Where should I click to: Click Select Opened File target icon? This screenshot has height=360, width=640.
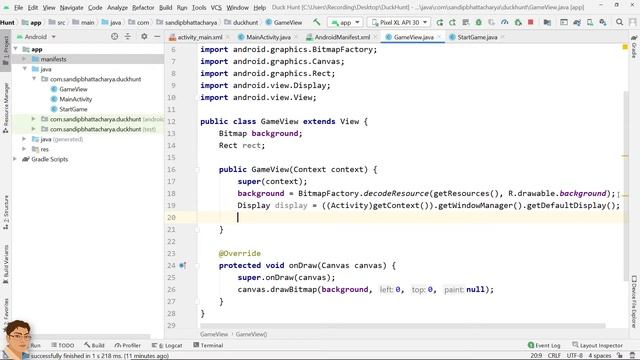click(x=114, y=37)
